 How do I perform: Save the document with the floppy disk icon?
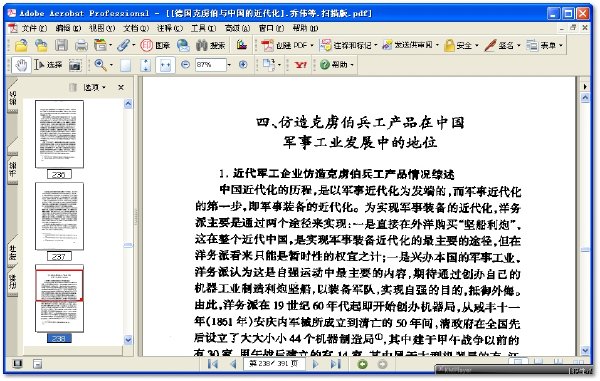(61, 46)
